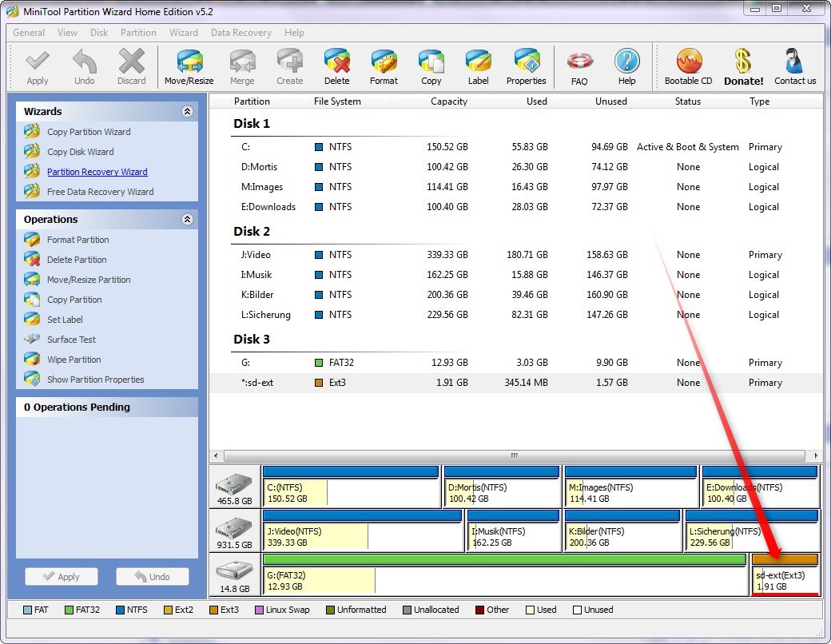The image size is (831, 644).
Task: Open the Help menu
Action: click(294, 33)
